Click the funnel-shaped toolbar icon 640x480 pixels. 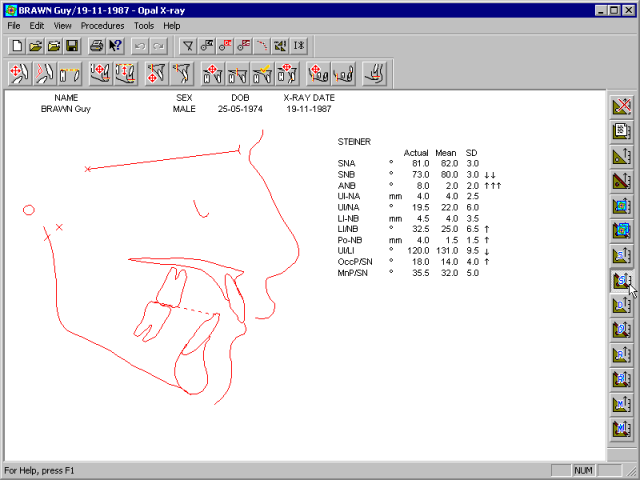(x=188, y=46)
